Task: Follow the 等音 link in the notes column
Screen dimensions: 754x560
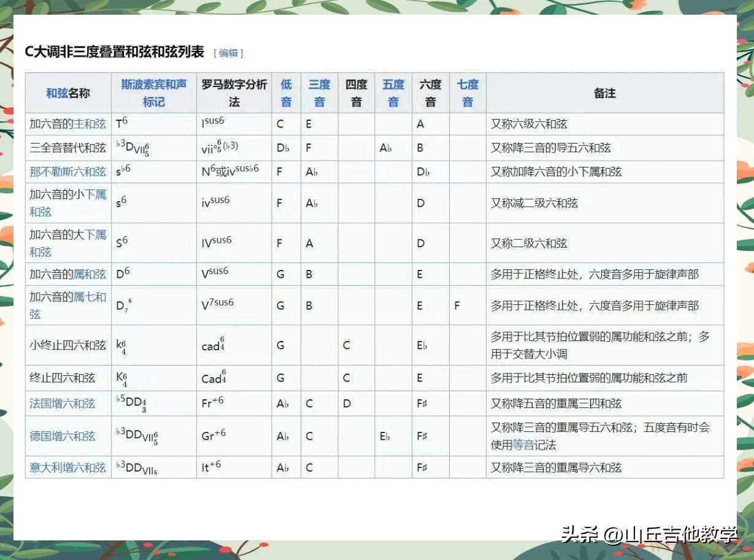Action: (522, 445)
